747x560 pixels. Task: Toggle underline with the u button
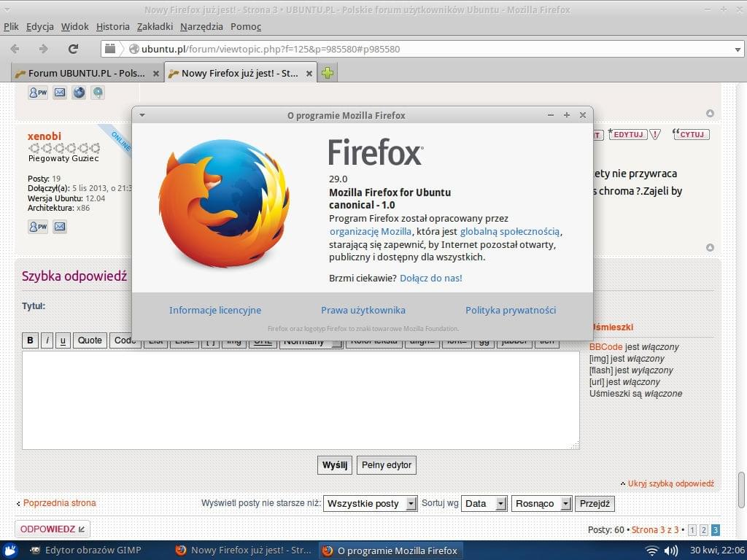pos(63,341)
